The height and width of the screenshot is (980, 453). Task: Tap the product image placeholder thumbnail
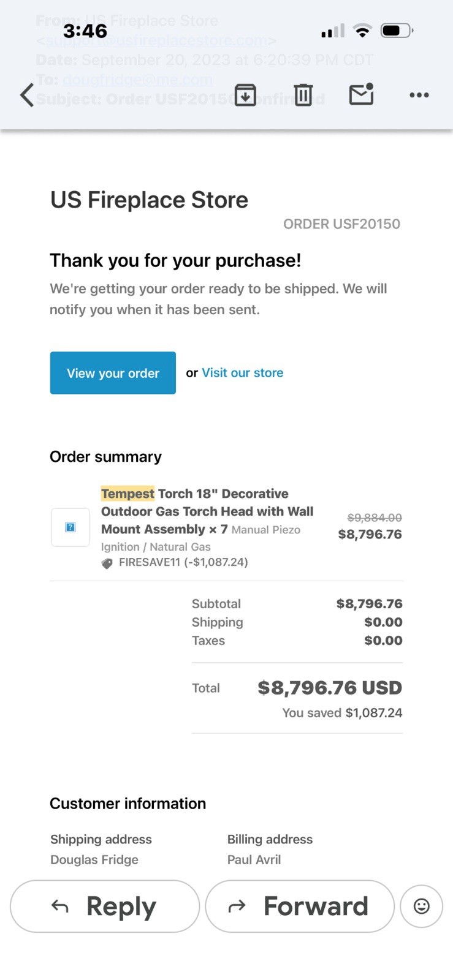[x=70, y=527]
